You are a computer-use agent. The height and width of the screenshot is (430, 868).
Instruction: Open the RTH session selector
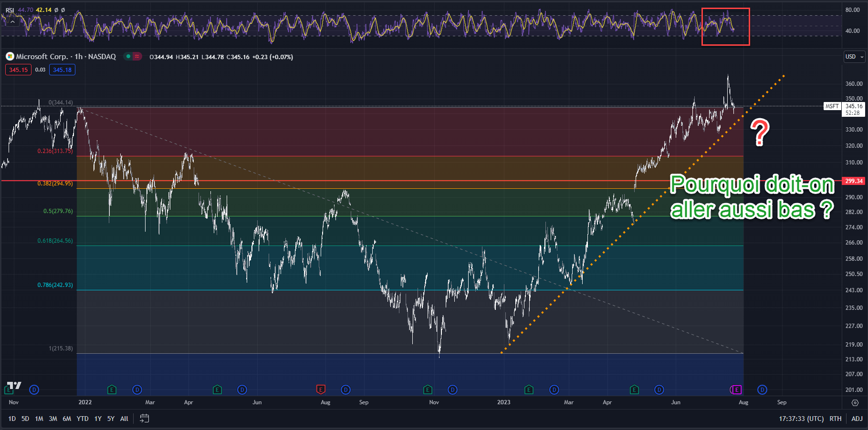(835, 419)
